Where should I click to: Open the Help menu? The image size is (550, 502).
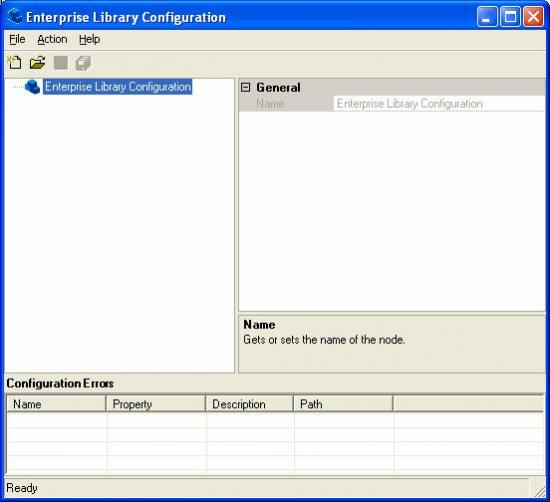[89, 39]
